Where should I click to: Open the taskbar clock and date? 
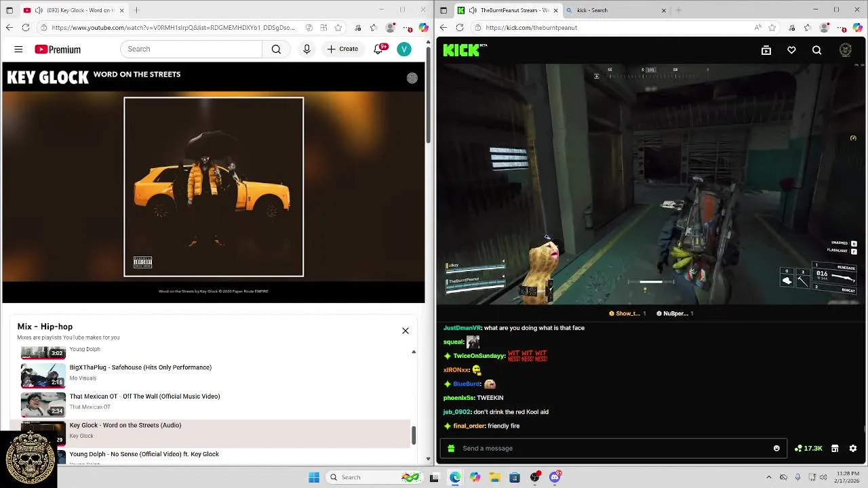tap(848, 477)
